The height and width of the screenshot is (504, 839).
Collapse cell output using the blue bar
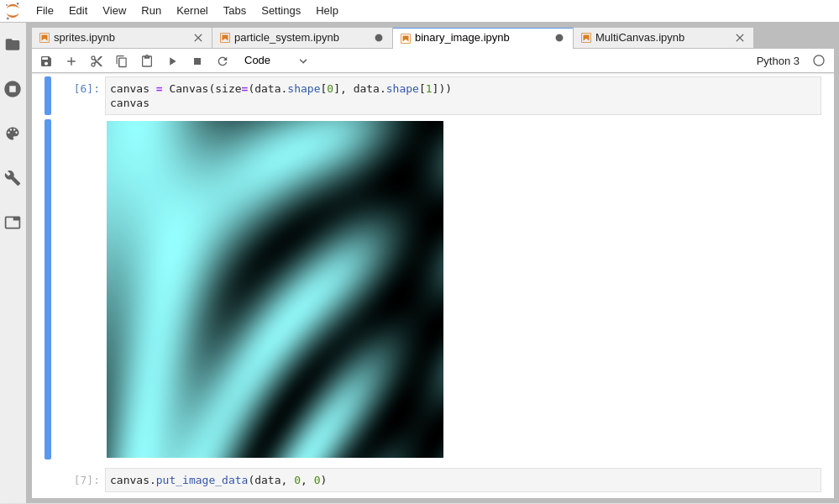pyautogui.click(x=48, y=290)
